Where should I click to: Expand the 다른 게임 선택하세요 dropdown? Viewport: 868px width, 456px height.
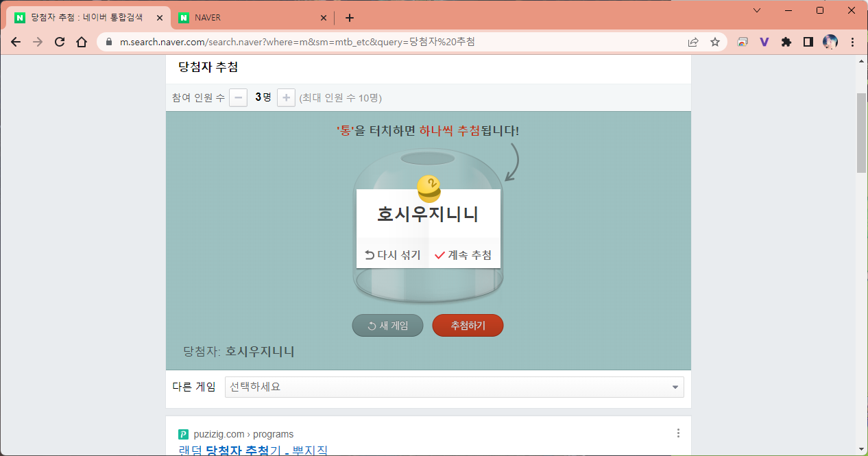454,387
